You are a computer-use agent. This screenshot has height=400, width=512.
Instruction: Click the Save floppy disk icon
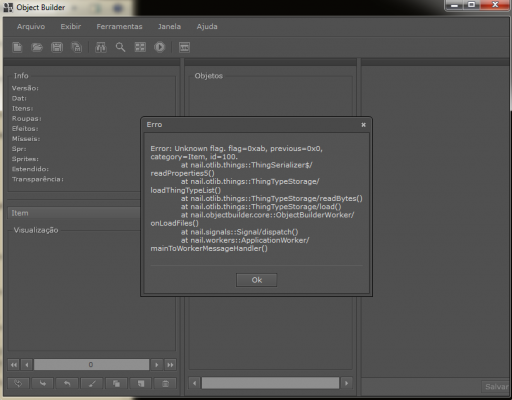click(57, 47)
